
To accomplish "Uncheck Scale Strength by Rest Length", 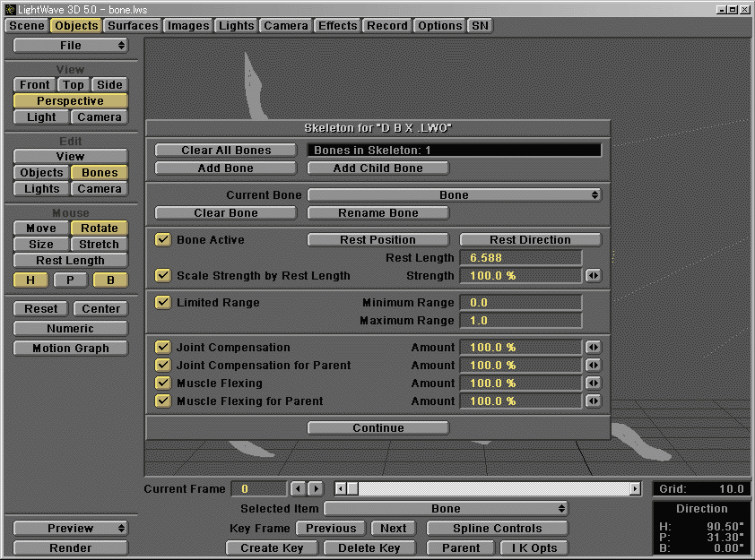I will click(163, 276).
